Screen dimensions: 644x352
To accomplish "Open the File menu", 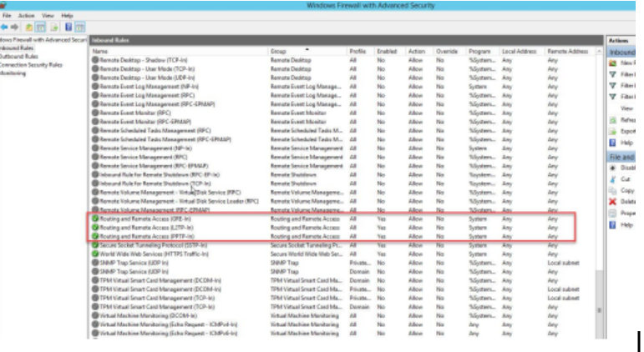I will [7, 16].
